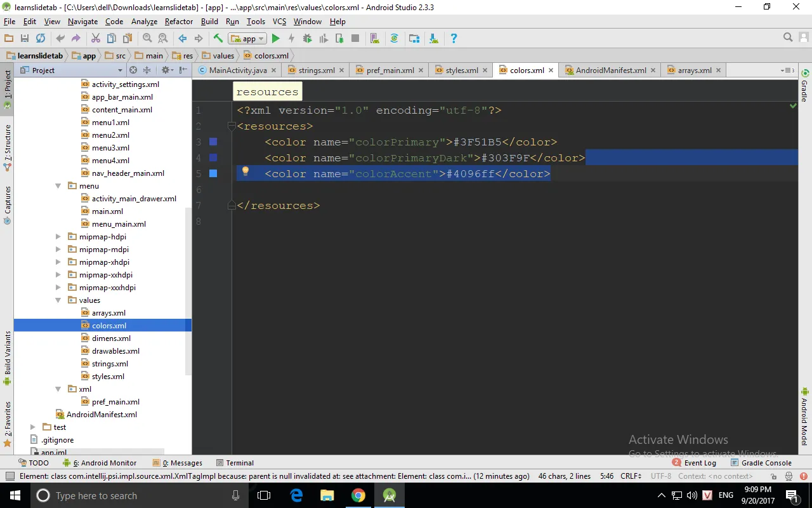Click the Undo arrow icon
This screenshot has width=812, height=508.
click(60, 39)
